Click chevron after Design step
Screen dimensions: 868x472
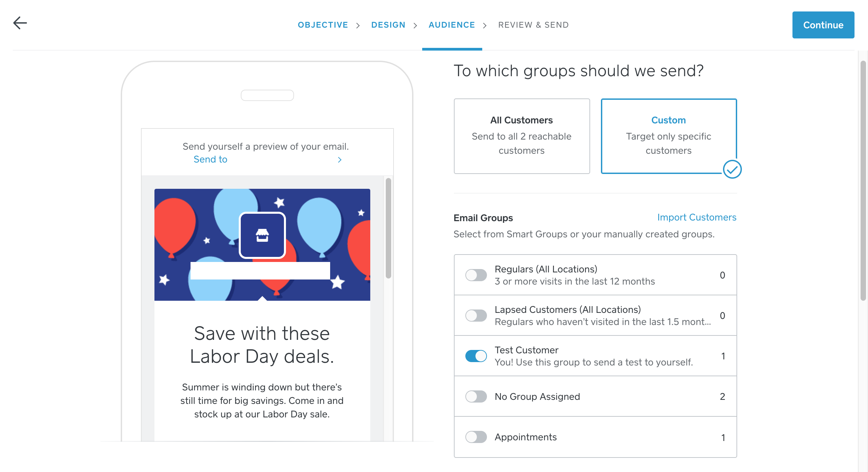[x=415, y=26]
